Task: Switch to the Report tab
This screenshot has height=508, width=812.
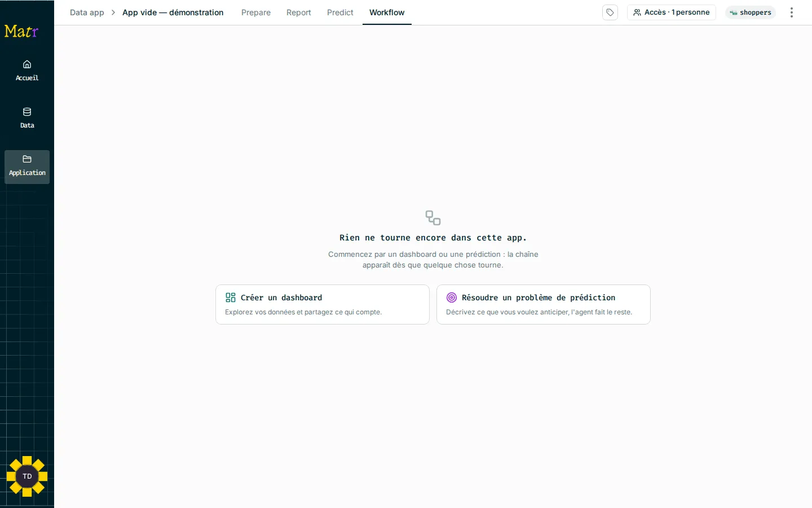Action: click(299, 12)
